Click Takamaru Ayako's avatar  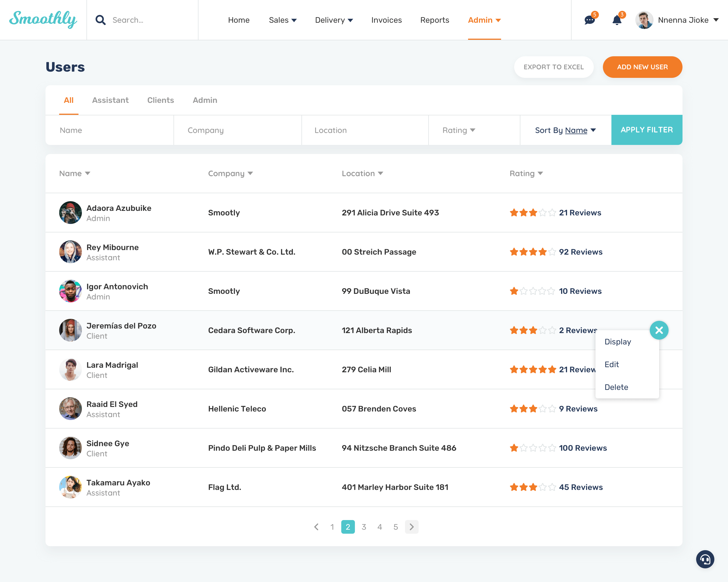tap(70, 487)
